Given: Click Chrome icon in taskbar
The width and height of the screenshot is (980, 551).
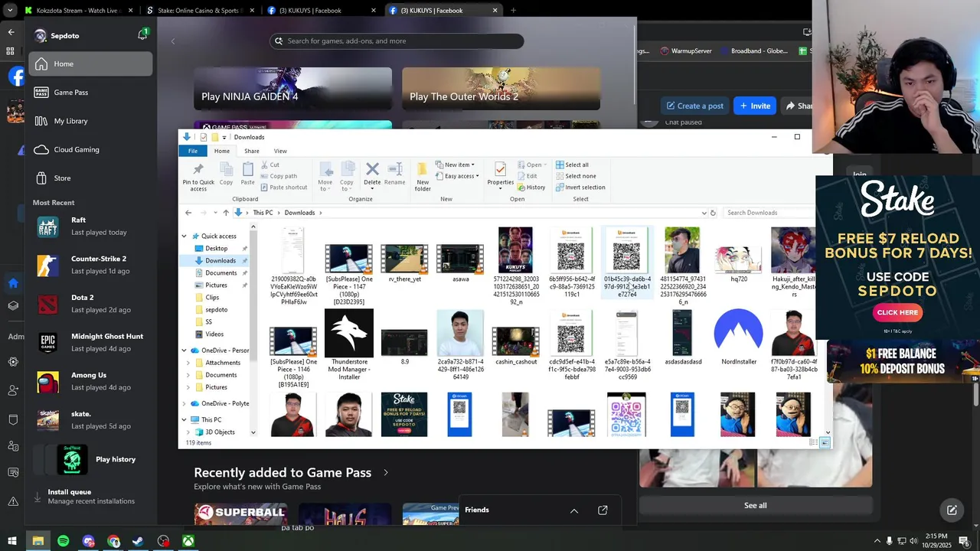Looking at the screenshot, I should click(x=113, y=541).
